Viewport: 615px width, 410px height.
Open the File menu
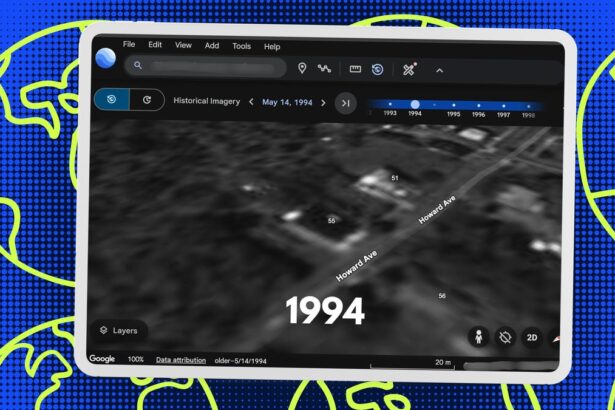click(129, 44)
